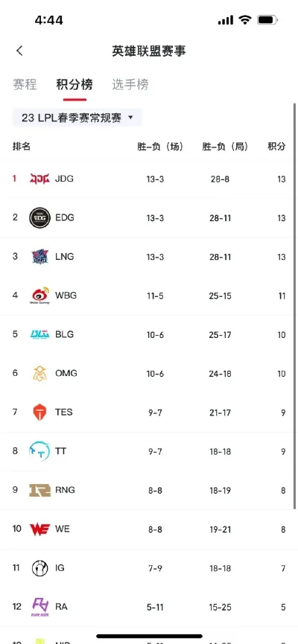Tap the RNG team logo
This screenshot has height=644, width=298.
point(40,490)
